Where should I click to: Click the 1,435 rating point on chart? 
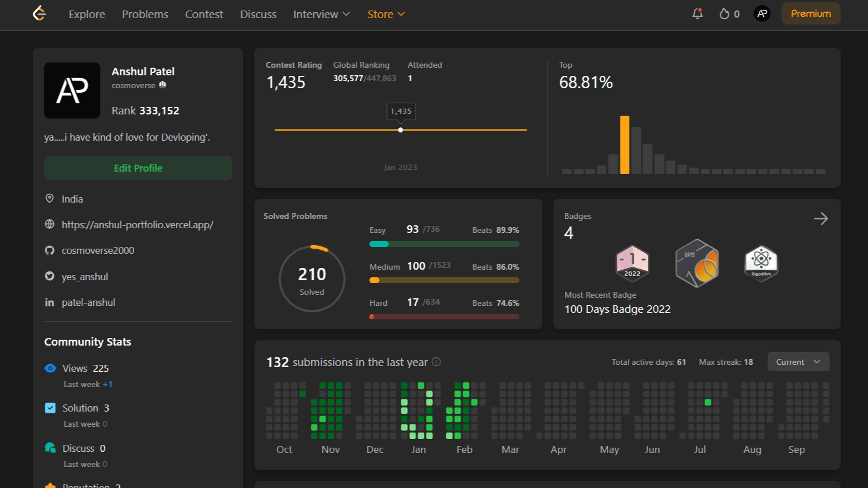400,130
